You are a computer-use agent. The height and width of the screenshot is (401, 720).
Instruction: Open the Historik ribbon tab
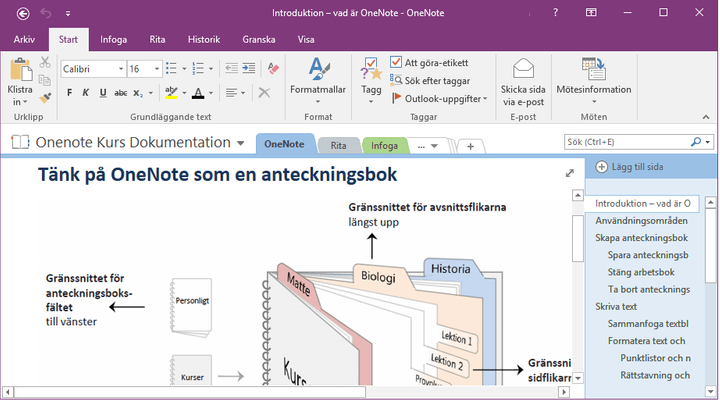coord(204,40)
